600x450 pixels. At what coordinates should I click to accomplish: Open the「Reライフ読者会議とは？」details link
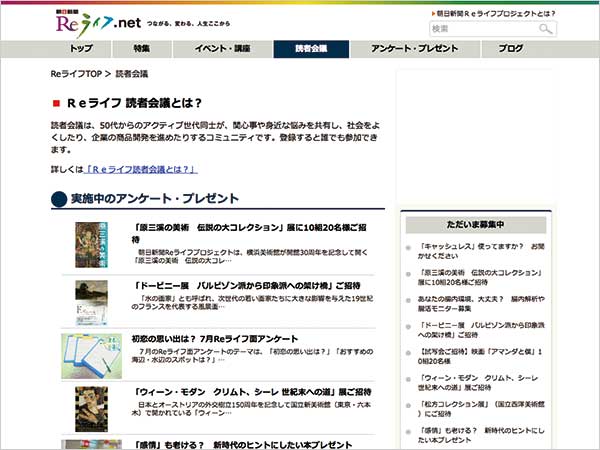point(141,169)
